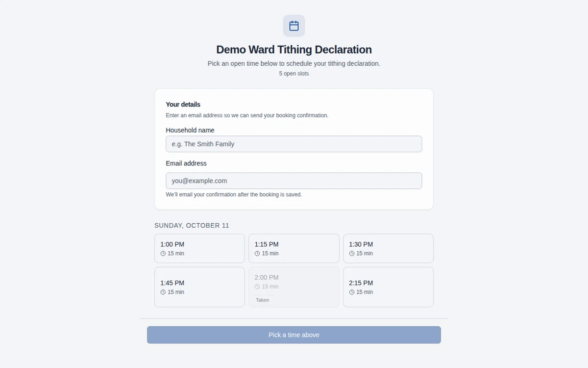
Task: Book the 1:45 PM time slot
Action: click(x=199, y=287)
